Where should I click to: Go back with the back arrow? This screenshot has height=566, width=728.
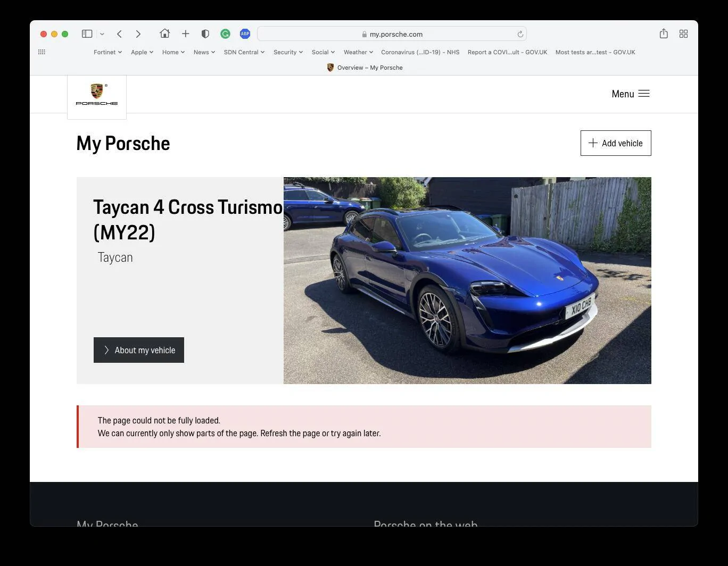[x=119, y=34]
